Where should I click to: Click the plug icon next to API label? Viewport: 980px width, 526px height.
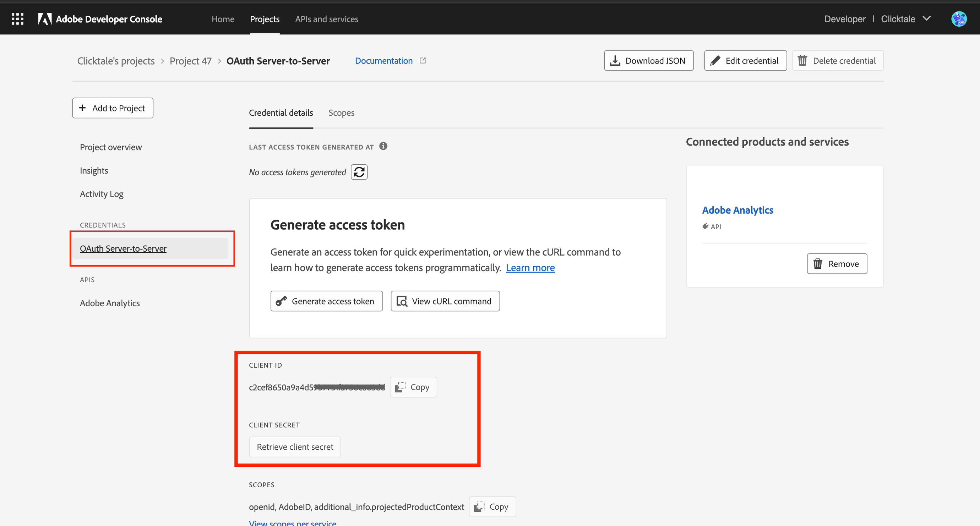tap(705, 226)
